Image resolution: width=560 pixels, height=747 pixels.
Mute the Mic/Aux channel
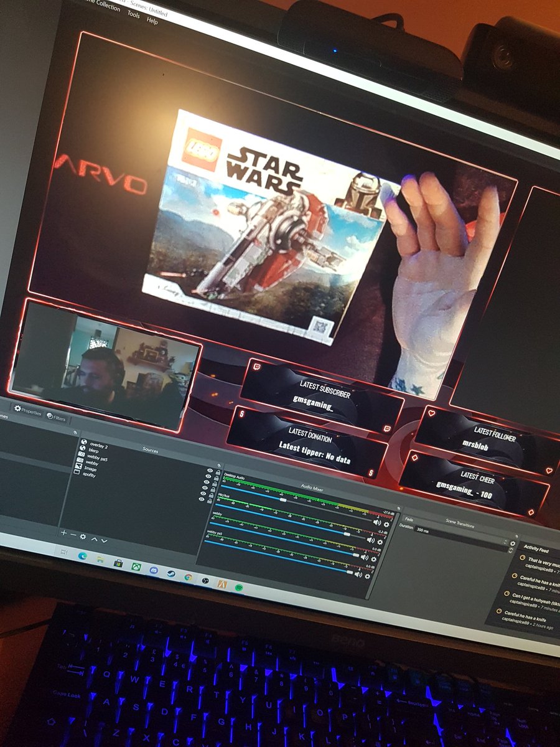[x=371, y=540]
